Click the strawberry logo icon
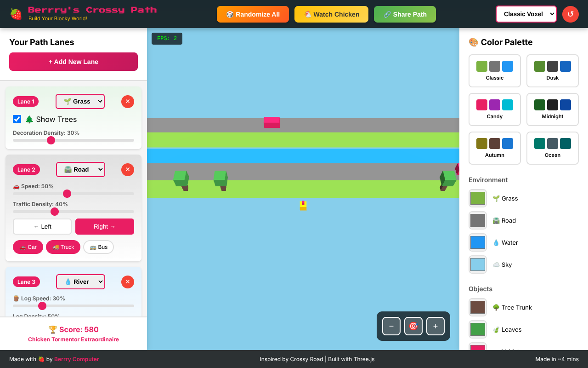The image size is (588, 368). [x=15, y=14]
